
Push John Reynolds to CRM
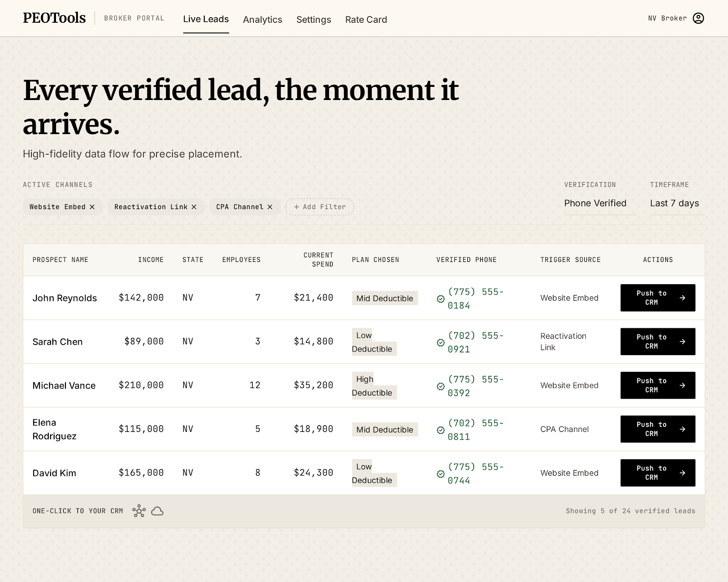coord(658,298)
